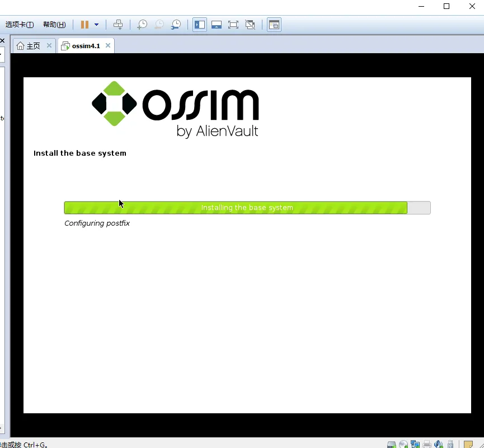Open the snapshot manager
484x448 pixels.
pyautogui.click(x=176, y=25)
